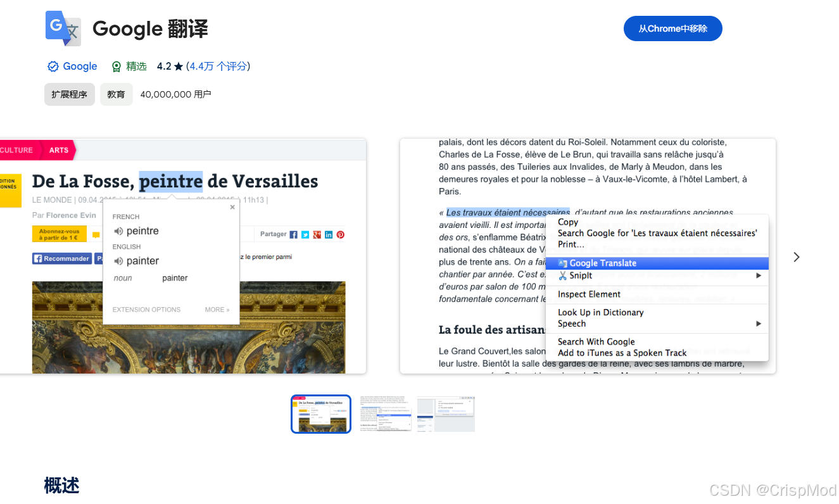Click the highlighted word peintre
Image resolution: width=839 pixels, height=504 pixels.
[171, 181]
